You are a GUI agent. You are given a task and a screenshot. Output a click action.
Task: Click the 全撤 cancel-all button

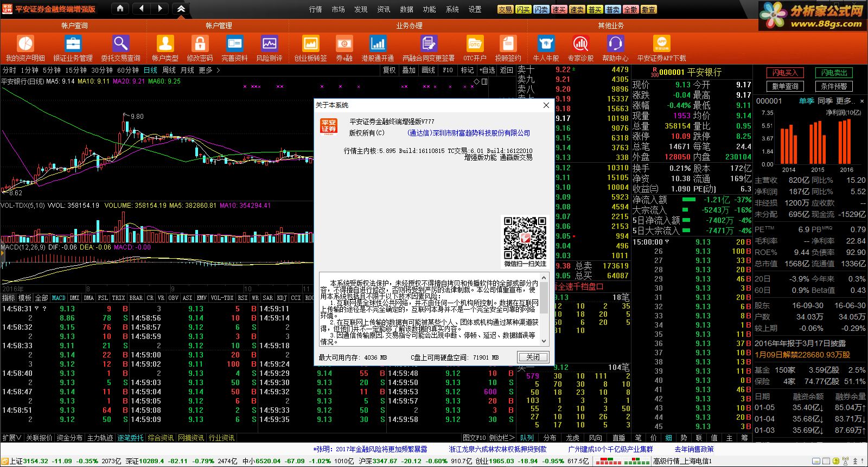point(630,9)
